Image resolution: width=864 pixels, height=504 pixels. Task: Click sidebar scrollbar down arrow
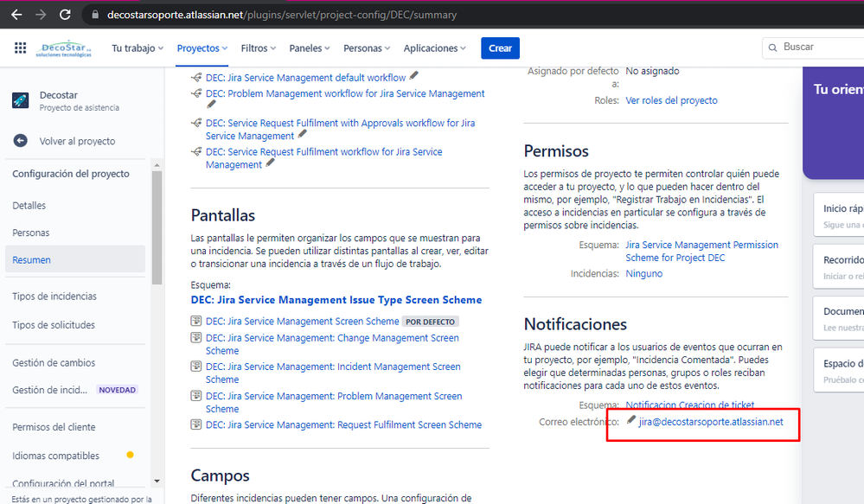pyautogui.click(x=157, y=481)
